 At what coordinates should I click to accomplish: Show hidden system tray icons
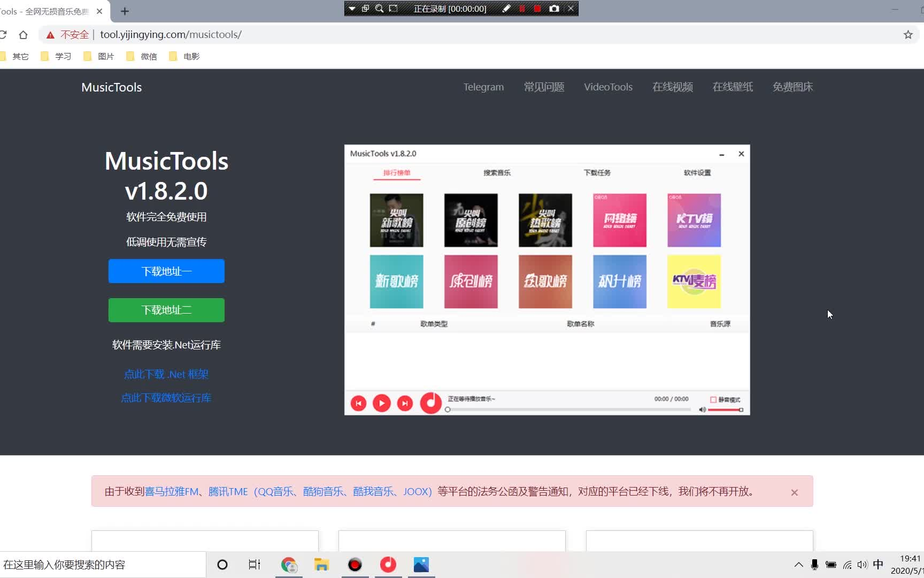click(x=798, y=565)
